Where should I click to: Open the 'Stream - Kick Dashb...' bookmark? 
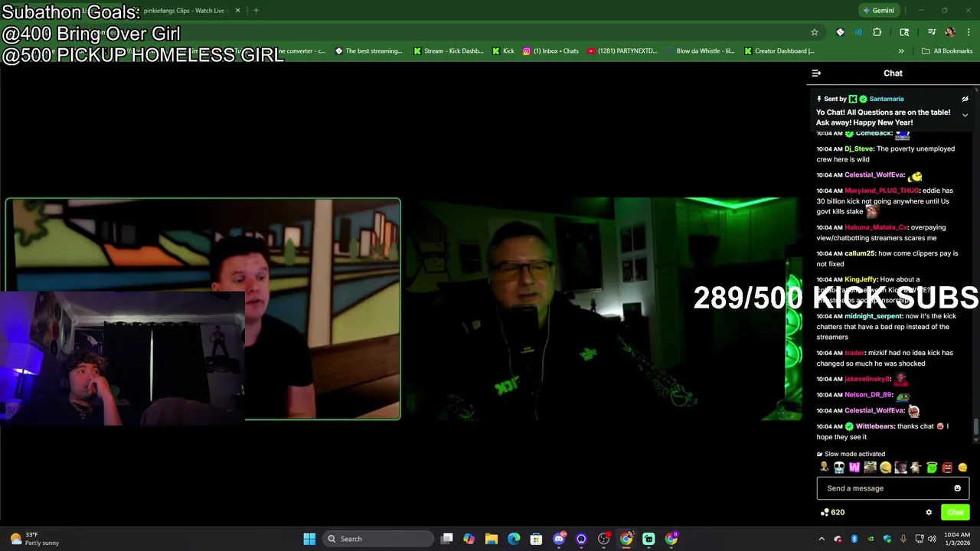point(448,51)
